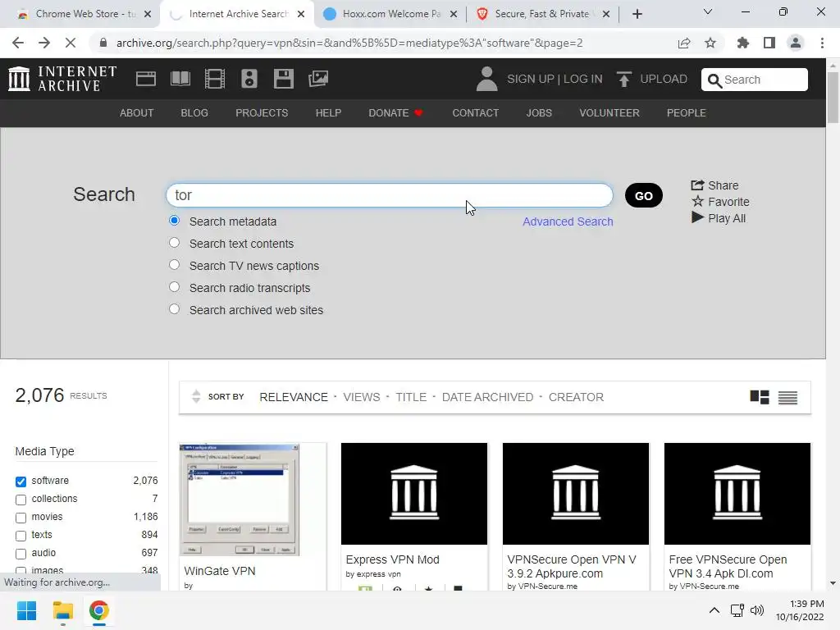Open the DONATE menu item
This screenshot has width=840, height=630.
(x=396, y=113)
